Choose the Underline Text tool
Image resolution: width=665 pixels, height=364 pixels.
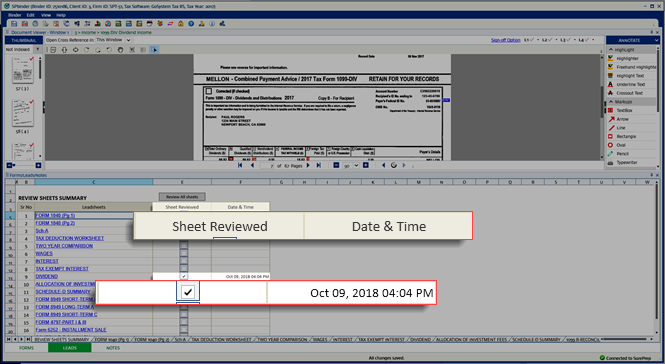click(630, 84)
